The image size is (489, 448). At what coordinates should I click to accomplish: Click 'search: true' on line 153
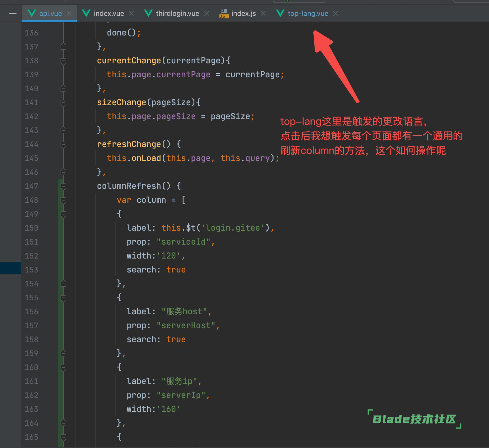pyautogui.click(x=156, y=270)
